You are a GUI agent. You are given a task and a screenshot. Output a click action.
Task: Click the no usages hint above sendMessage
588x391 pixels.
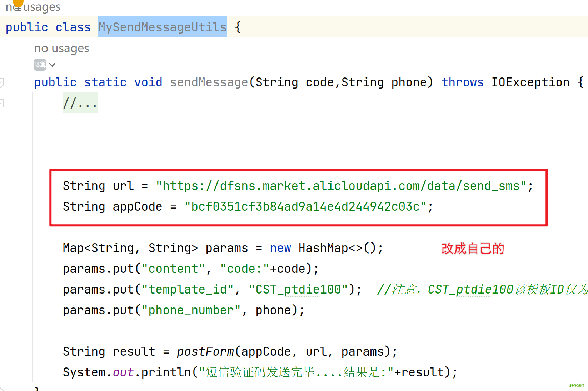61,49
